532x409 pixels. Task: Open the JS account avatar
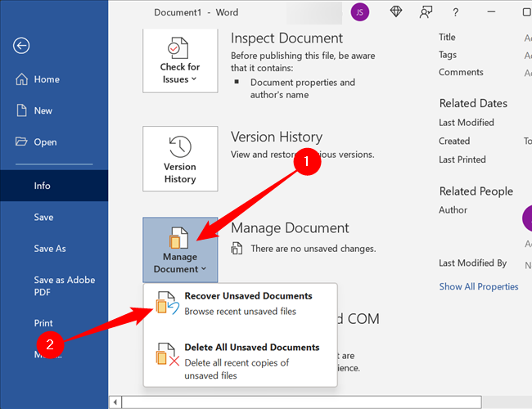(x=359, y=12)
